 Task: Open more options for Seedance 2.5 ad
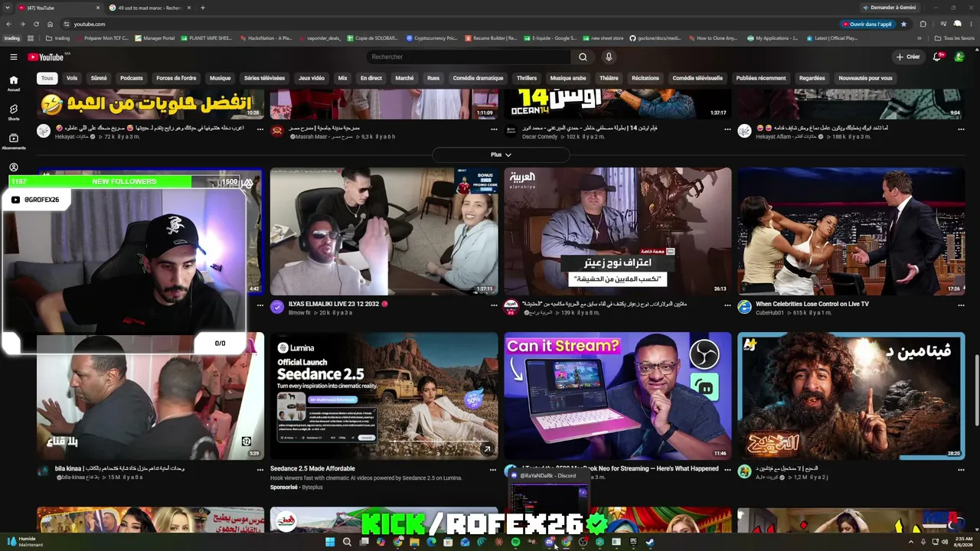[494, 470]
